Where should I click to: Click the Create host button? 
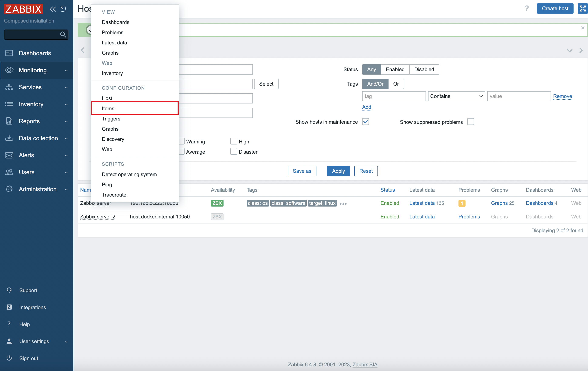click(x=555, y=8)
